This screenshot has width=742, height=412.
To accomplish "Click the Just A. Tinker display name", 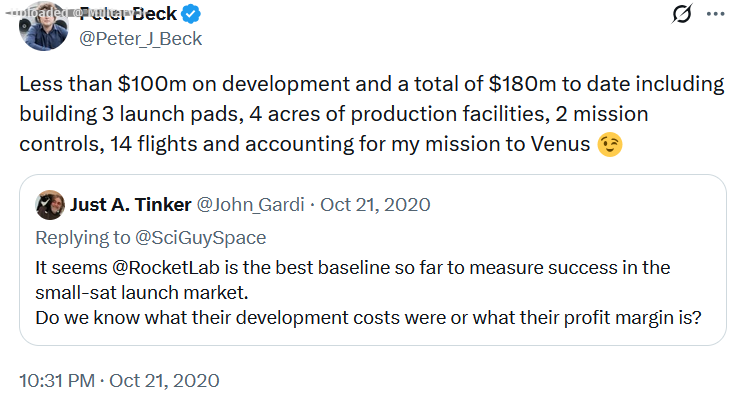I will click(x=131, y=205).
